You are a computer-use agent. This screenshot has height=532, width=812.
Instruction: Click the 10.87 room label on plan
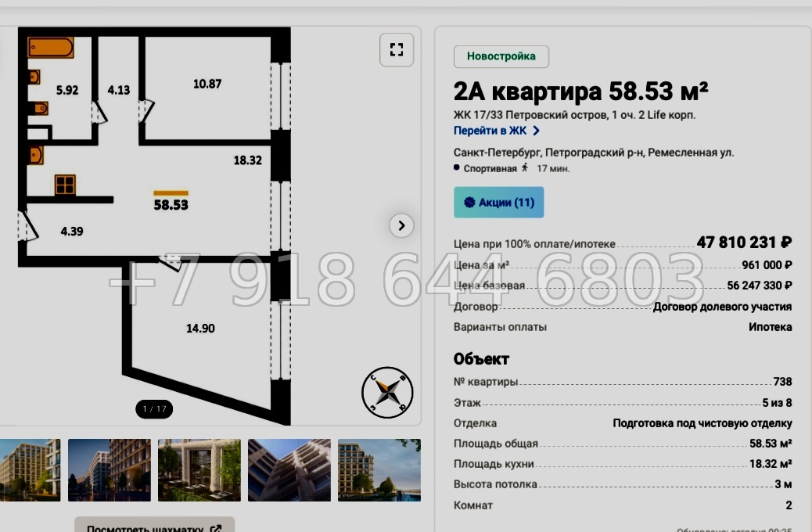pyautogui.click(x=207, y=84)
